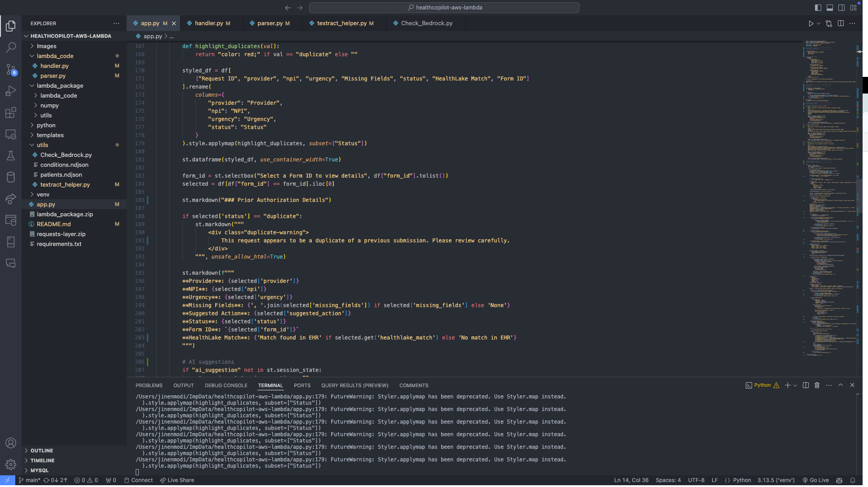Kill terminal with the trash icon
This screenshot has height=487, width=868.
pos(817,385)
